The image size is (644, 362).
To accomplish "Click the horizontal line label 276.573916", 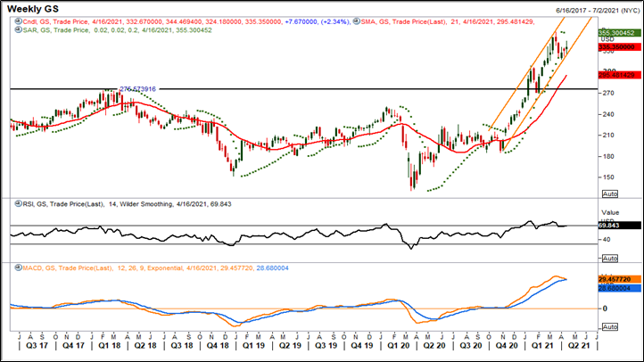I will [x=137, y=89].
